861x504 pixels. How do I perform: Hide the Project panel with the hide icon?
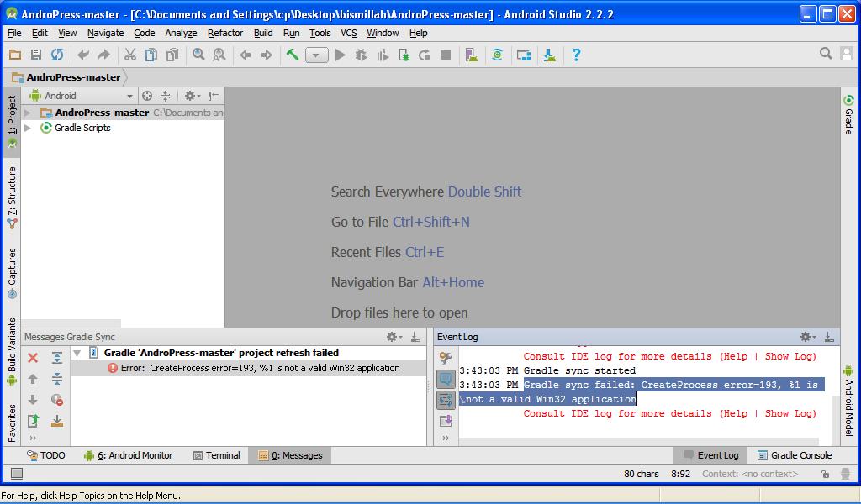pyautogui.click(x=214, y=96)
